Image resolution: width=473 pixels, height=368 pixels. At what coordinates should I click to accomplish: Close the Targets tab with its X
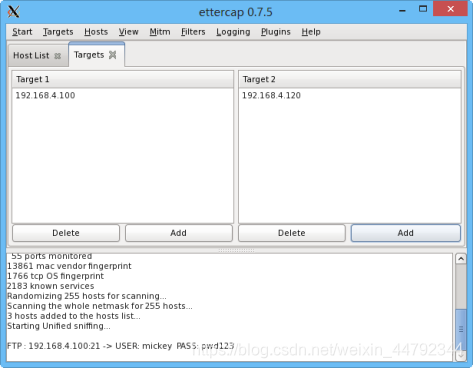pyautogui.click(x=113, y=55)
